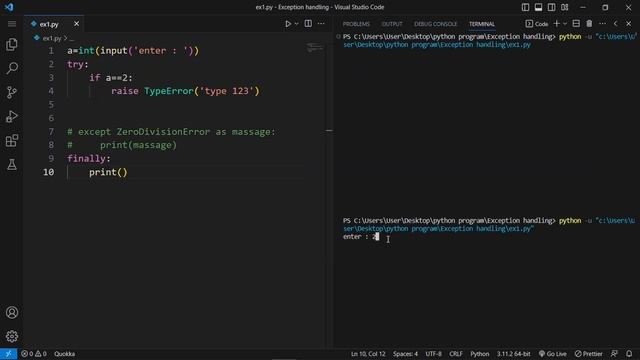
Task: Open the Accounts menu icon
Action: pos(12,312)
